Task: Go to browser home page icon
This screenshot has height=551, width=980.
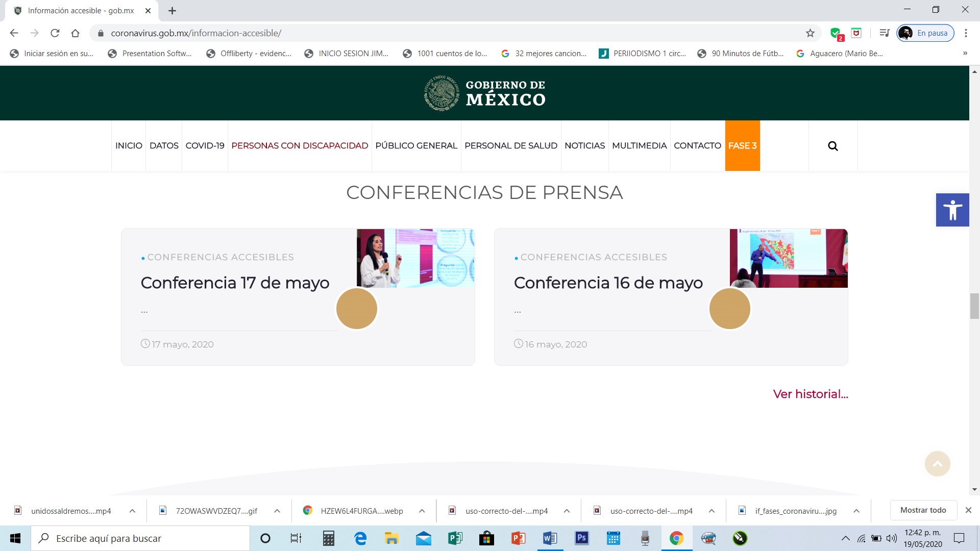Action: [x=75, y=33]
